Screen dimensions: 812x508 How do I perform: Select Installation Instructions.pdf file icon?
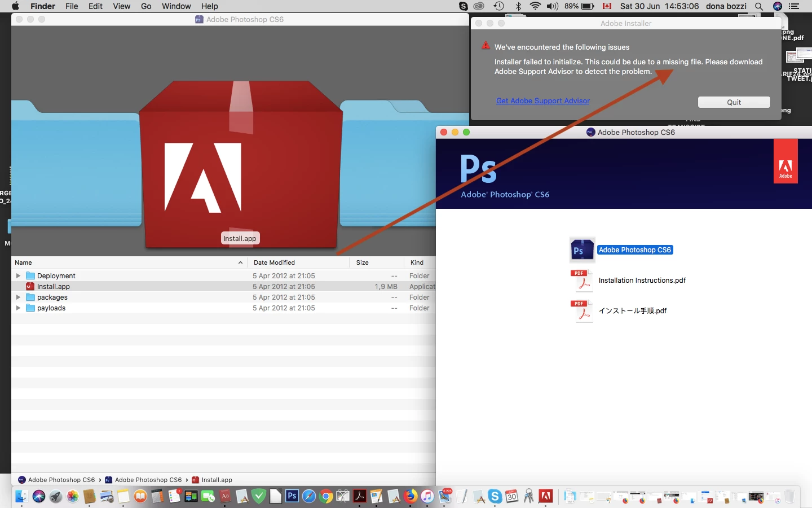pos(582,281)
